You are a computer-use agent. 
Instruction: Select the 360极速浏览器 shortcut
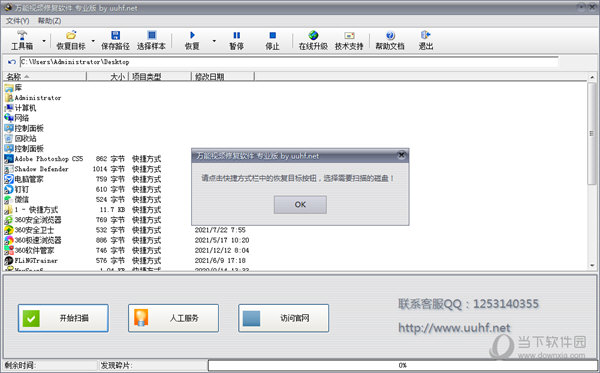33,240
